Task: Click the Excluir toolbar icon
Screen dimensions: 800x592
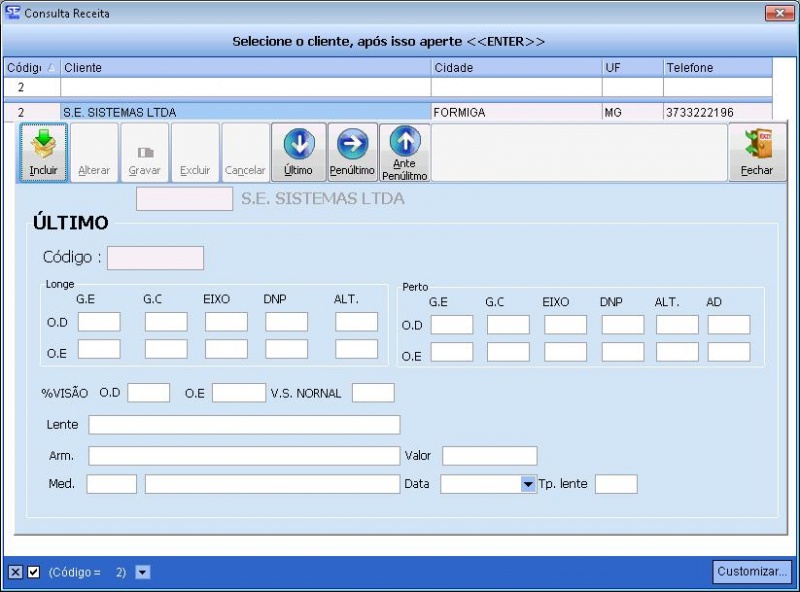Action: click(x=195, y=152)
